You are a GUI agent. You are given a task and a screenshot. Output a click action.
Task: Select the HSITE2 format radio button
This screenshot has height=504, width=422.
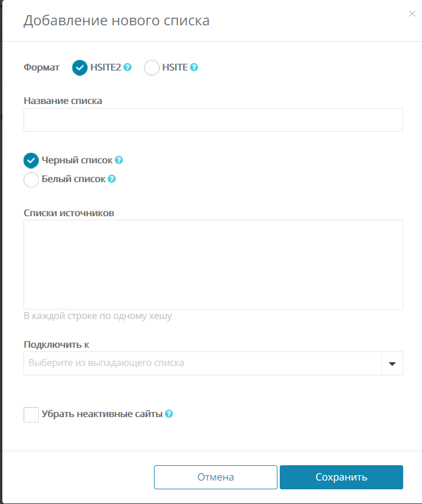point(80,68)
